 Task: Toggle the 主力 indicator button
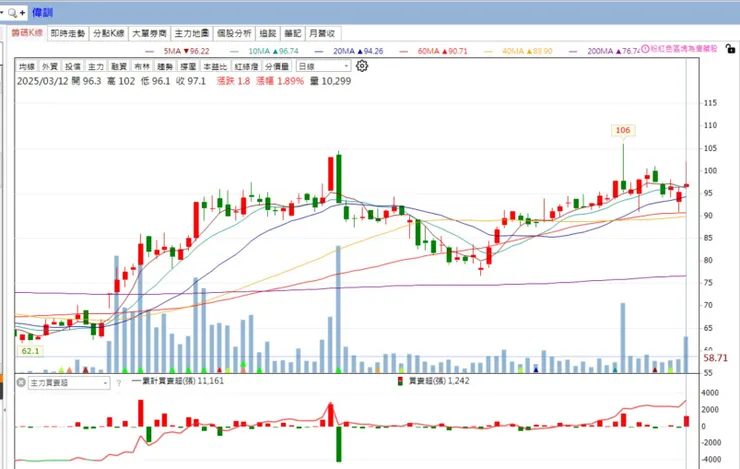tap(96, 67)
